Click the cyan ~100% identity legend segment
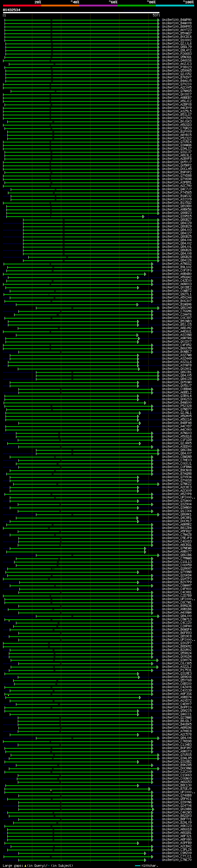The height and width of the screenshot is (868, 197). [175, 6]
